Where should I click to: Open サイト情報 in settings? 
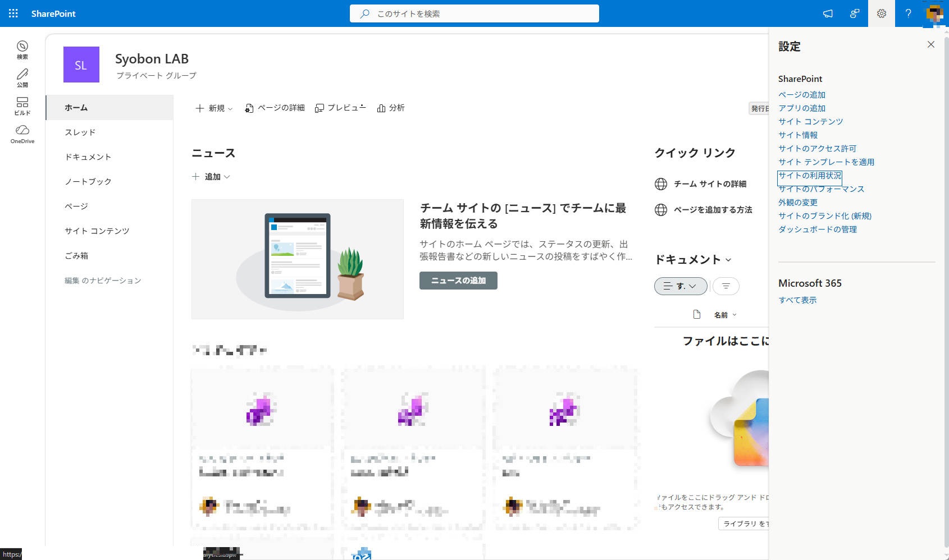(798, 135)
